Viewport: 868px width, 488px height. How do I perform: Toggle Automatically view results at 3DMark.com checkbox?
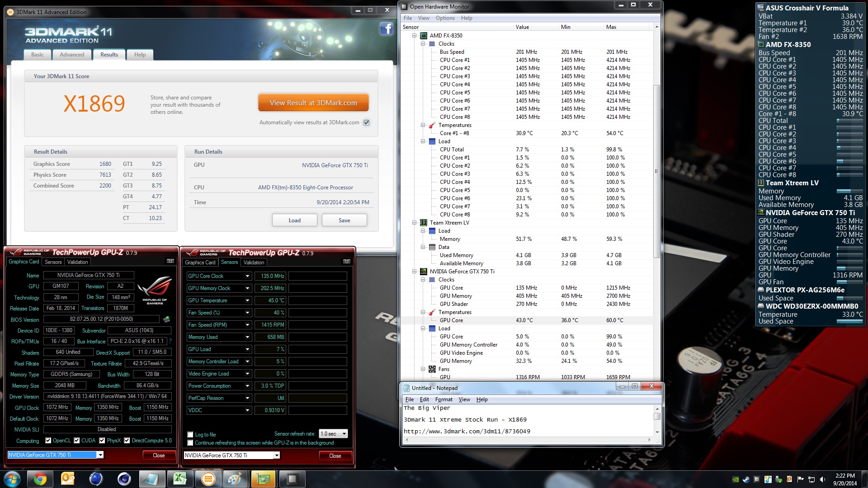point(367,122)
